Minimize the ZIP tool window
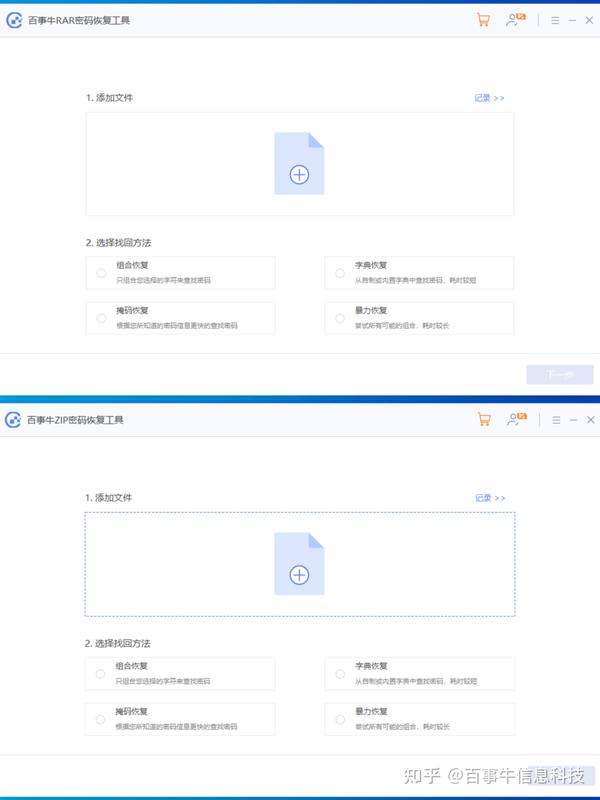 point(573,420)
